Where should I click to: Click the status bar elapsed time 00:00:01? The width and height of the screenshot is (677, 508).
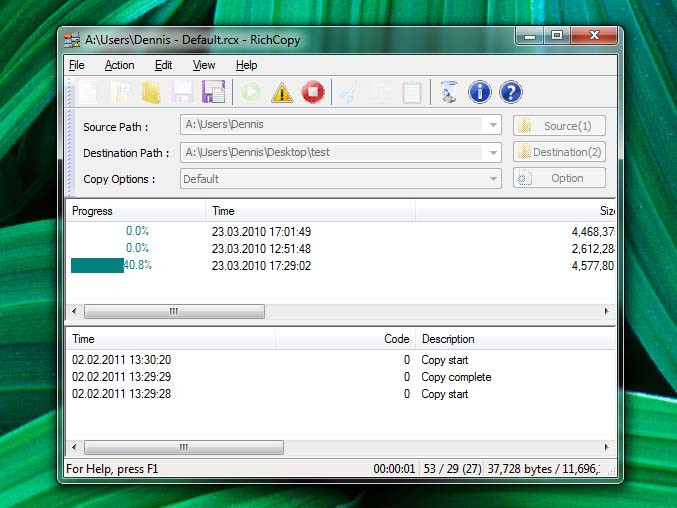click(x=394, y=469)
